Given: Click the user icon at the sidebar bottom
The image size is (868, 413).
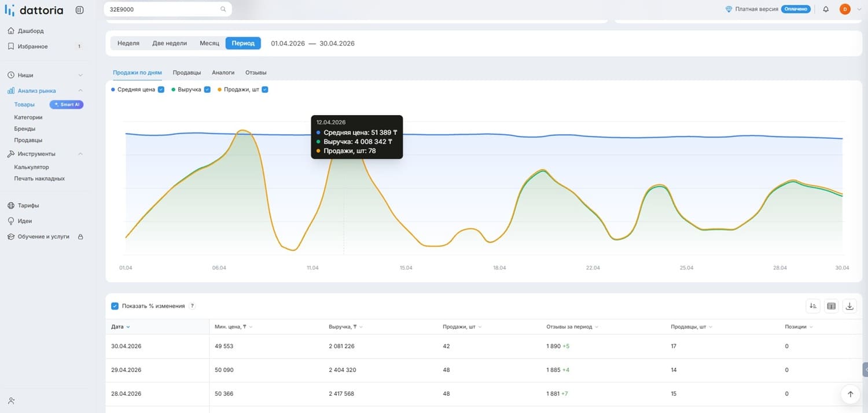Looking at the screenshot, I should tap(12, 400).
